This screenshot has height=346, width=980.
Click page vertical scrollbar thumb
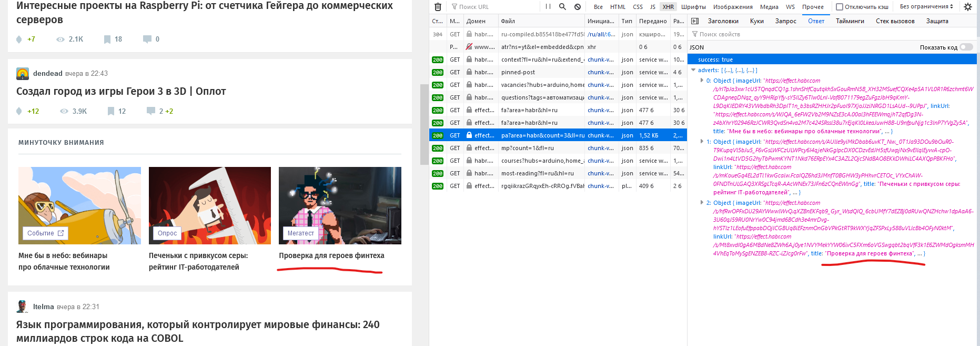(x=424, y=124)
